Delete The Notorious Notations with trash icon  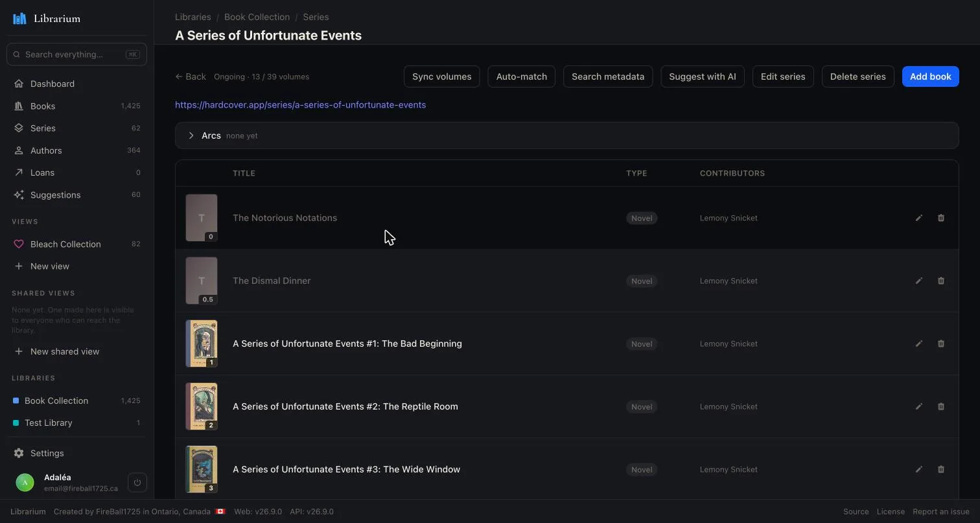coord(941,218)
